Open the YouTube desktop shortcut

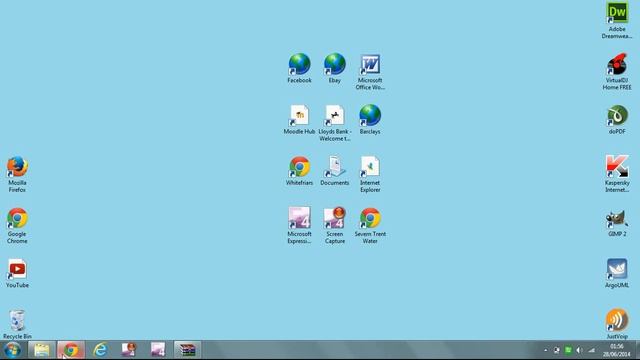[x=17, y=273]
